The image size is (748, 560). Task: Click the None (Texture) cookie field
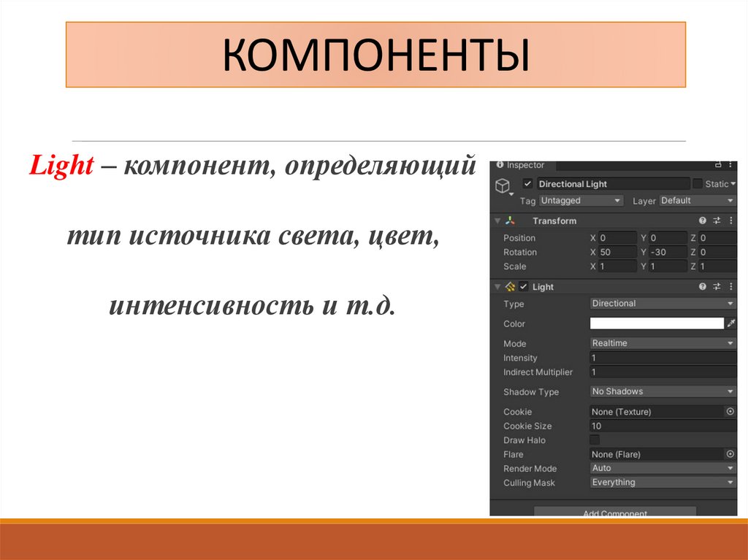[x=657, y=411]
